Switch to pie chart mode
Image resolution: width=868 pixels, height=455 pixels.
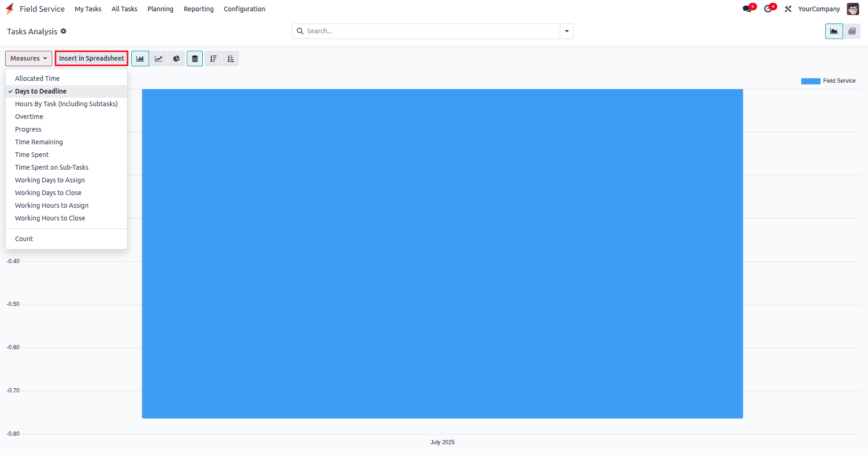pyautogui.click(x=176, y=59)
